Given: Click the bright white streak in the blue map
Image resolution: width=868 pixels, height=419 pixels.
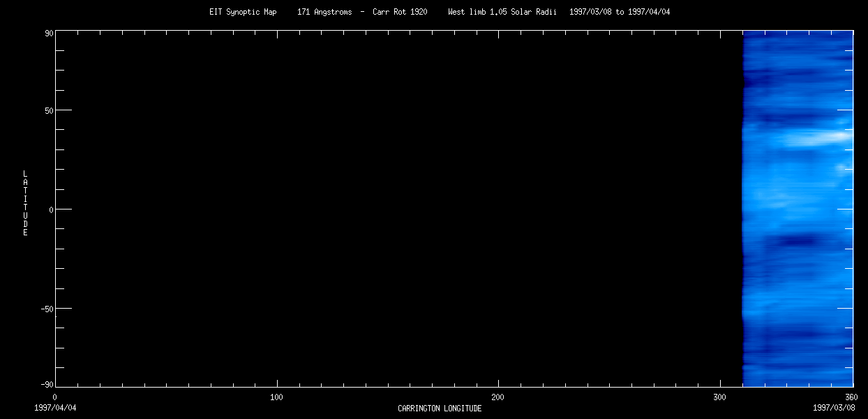Looking at the screenshot, I should pos(816,139).
